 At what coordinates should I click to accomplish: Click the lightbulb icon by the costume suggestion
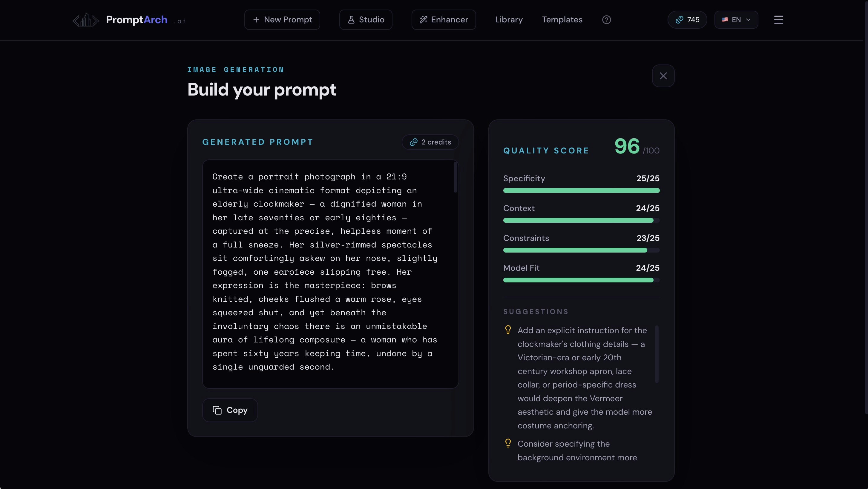508,330
